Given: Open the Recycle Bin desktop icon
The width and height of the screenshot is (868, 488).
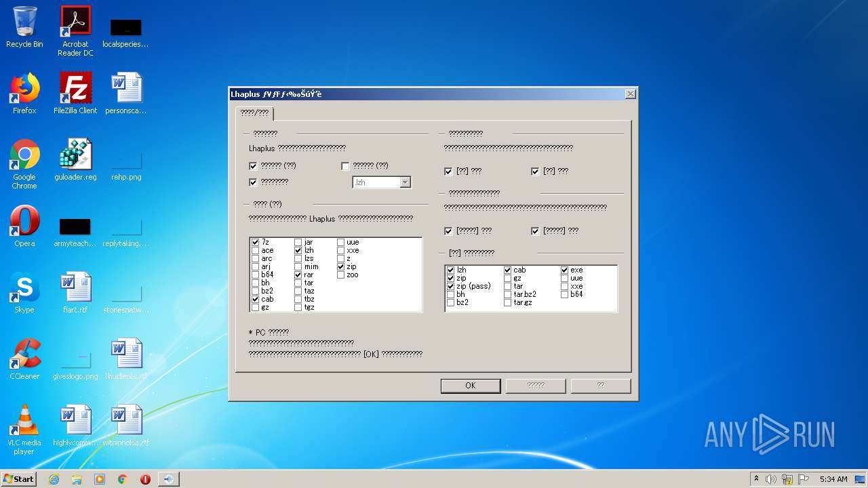Looking at the screenshot, I should point(24,28).
